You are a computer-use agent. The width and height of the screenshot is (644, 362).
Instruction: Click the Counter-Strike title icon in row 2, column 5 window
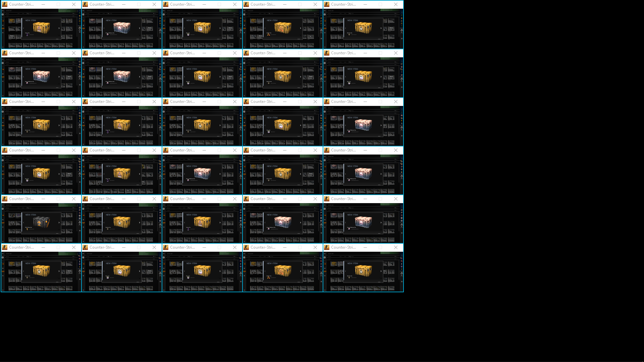(327, 53)
